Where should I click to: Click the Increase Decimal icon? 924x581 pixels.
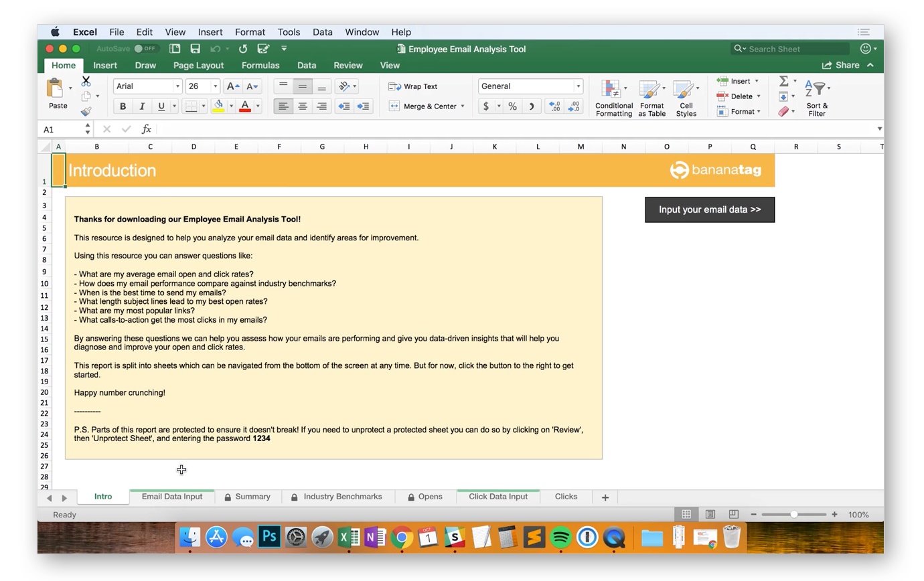coord(554,106)
